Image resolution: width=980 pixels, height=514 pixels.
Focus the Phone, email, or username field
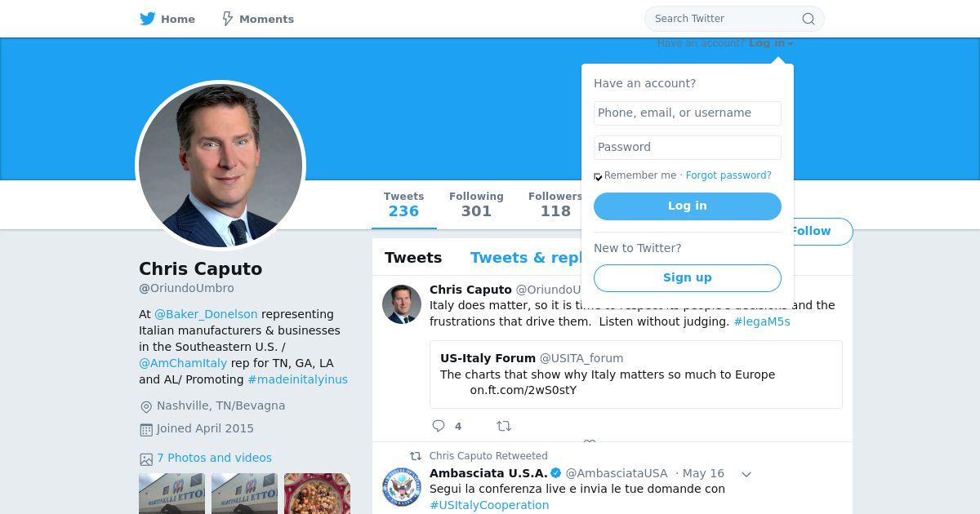point(688,113)
